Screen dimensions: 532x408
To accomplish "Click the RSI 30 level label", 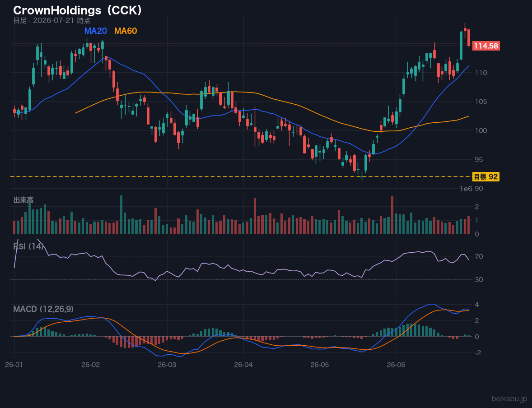I will click(x=479, y=279).
